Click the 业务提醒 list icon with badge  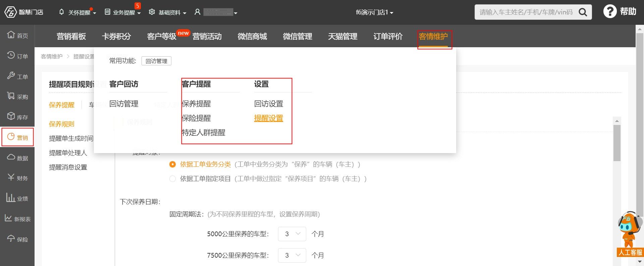pyautogui.click(x=107, y=12)
